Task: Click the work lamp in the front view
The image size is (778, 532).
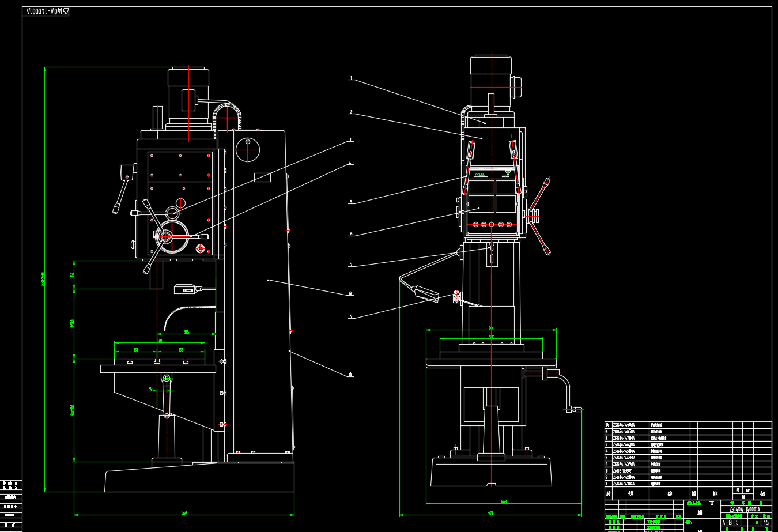Action: click(x=426, y=293)
